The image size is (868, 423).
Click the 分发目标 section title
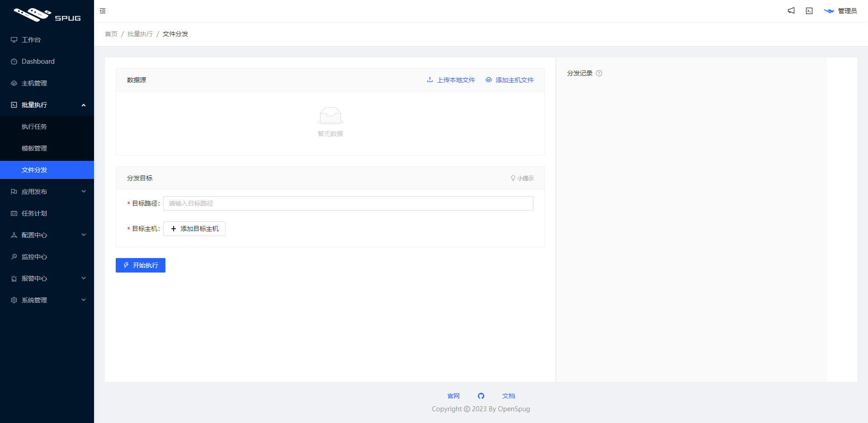[x=140, y=178]
